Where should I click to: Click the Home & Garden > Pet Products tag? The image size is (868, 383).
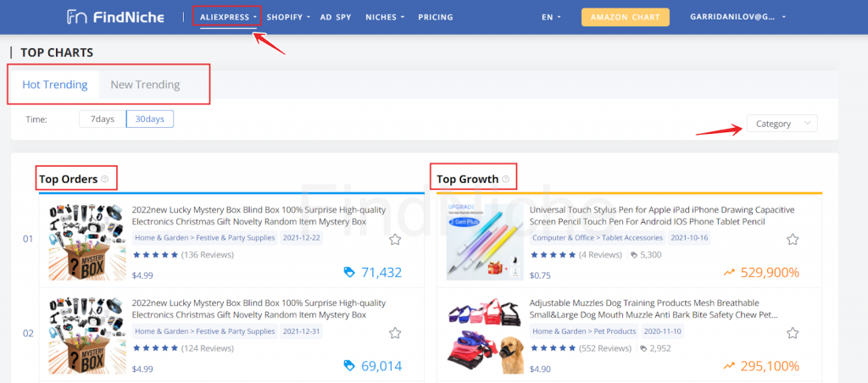tap(584, 331)
